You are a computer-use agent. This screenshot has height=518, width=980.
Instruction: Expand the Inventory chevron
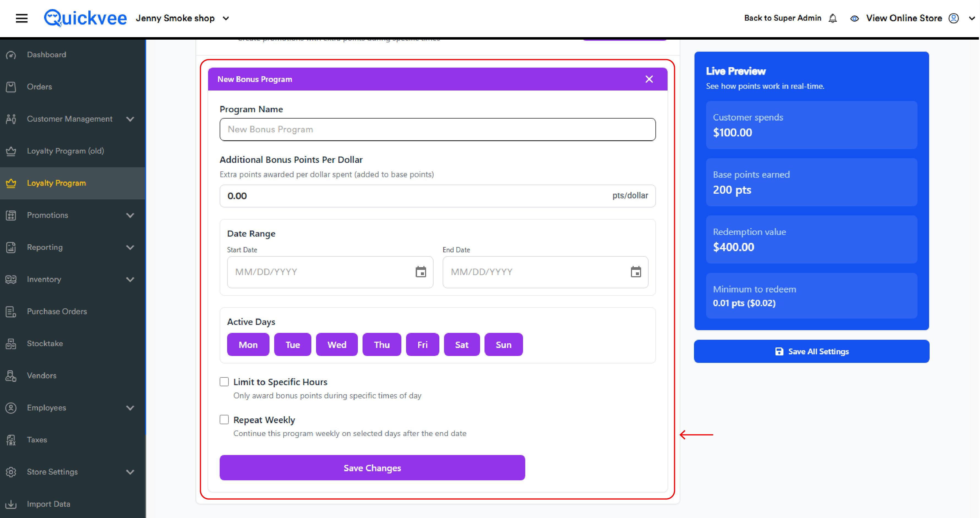pyautogui.click(x=130, y=279)
